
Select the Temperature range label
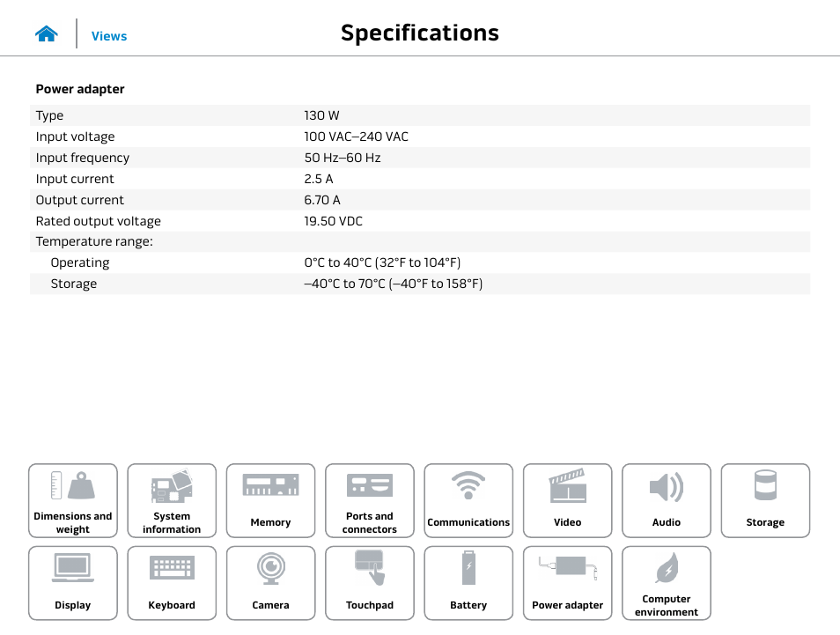click(x=94, y=241)
